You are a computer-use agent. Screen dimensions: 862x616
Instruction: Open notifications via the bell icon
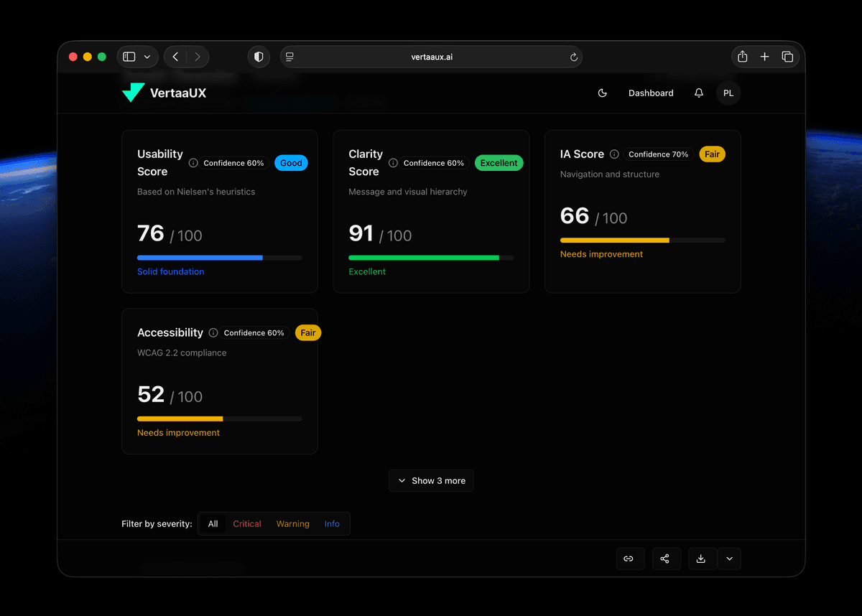pos(698,93)
